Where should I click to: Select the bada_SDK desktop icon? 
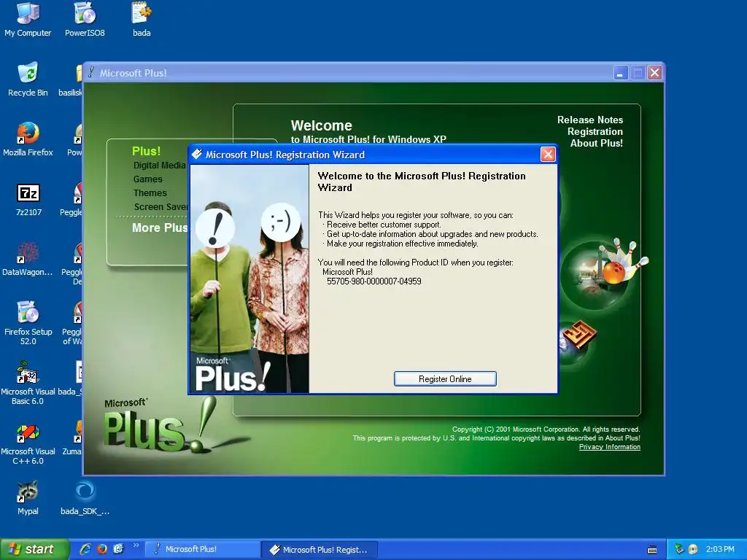pyautogui.click(x=85, y=499)
